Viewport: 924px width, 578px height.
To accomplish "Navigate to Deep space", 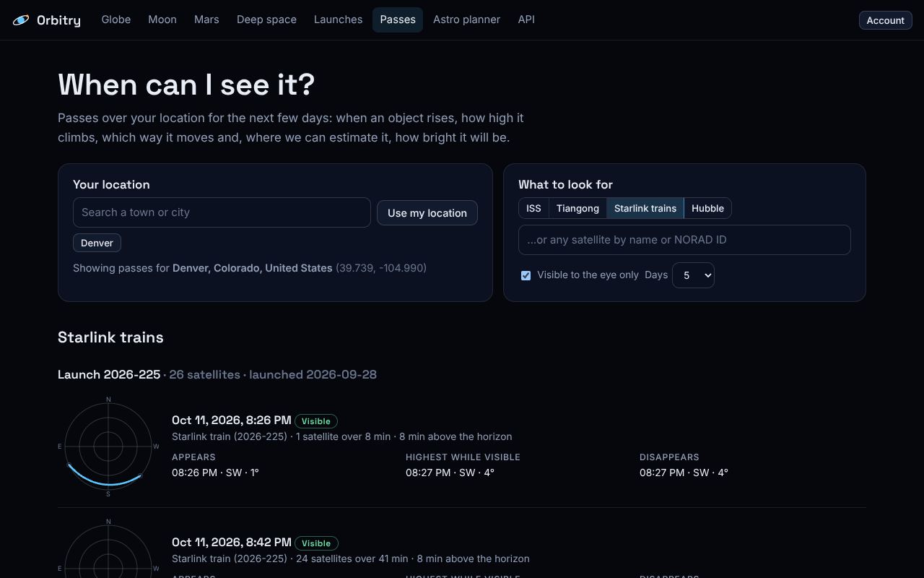I will [266, 20].
